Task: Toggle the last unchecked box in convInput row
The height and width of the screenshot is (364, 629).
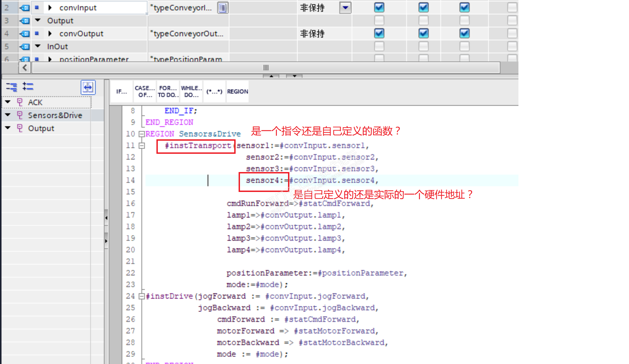Action: click(x=512, y=7)
